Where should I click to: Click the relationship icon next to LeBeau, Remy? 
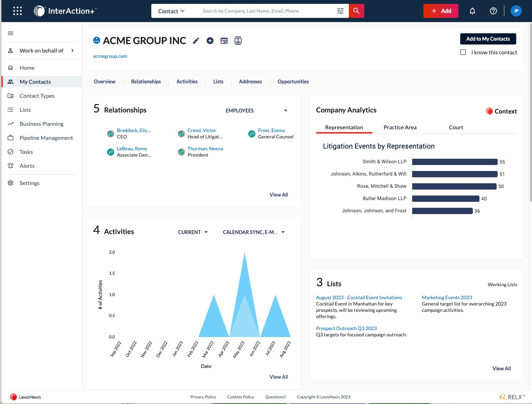(x=111, y=152)
